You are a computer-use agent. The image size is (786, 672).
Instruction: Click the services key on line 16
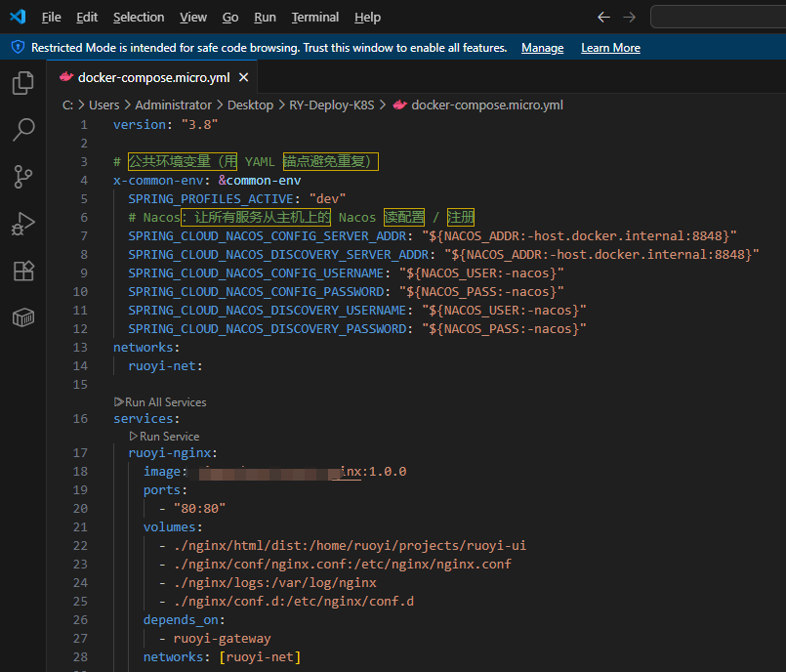pos(143,418)
